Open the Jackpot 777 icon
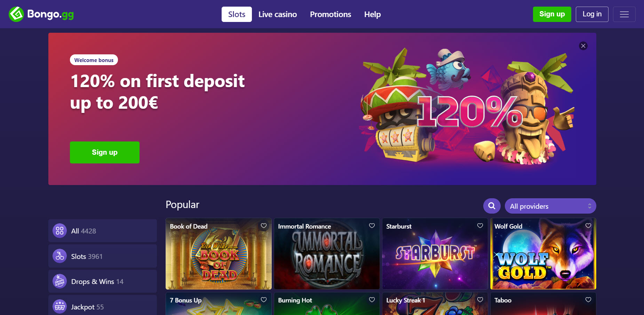 59,307
